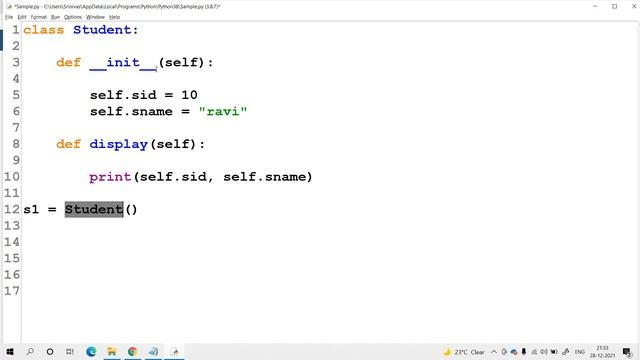Open the Edit menu
Screen dimensions: 640x360
[22, 17]
